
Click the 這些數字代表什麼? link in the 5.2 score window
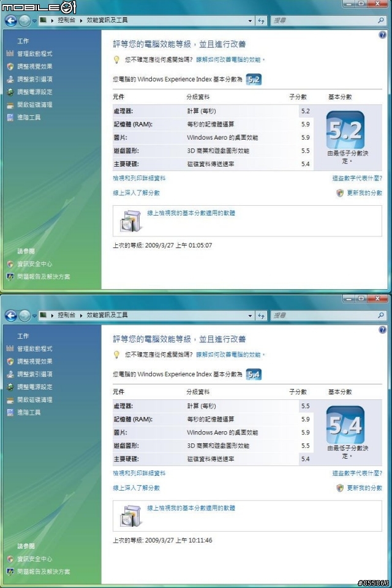tap(357, 178)
